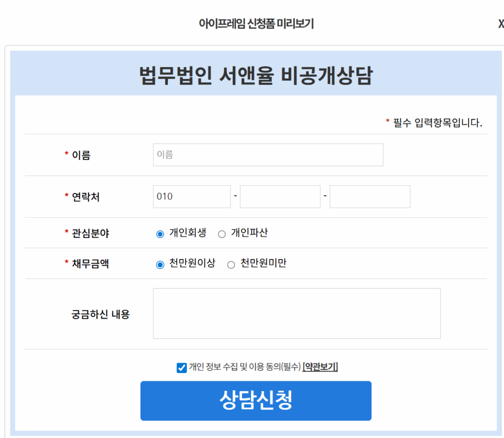Click the 아이프레임 신청폼 미리보기 title
Image resolution: width=504 pixels, height=438 pixels.
pos(256,24)
